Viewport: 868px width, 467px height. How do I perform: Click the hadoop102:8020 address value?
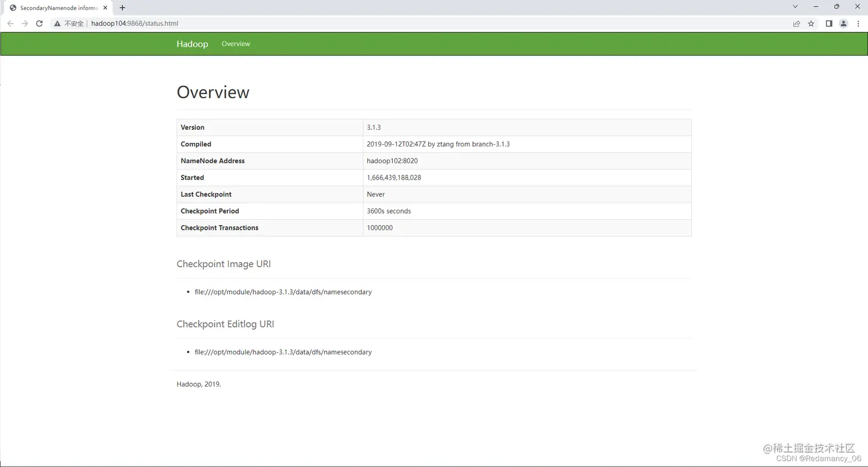coord(392,161)
